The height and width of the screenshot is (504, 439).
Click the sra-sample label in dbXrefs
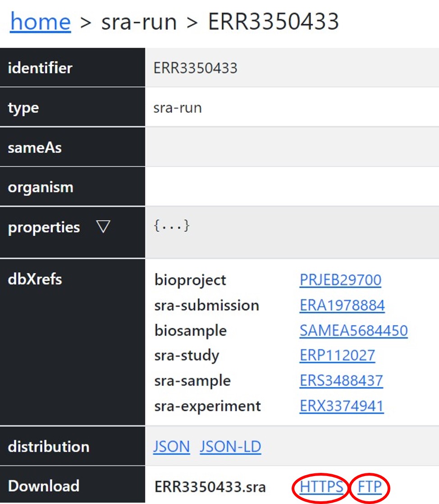coord(192,381)
